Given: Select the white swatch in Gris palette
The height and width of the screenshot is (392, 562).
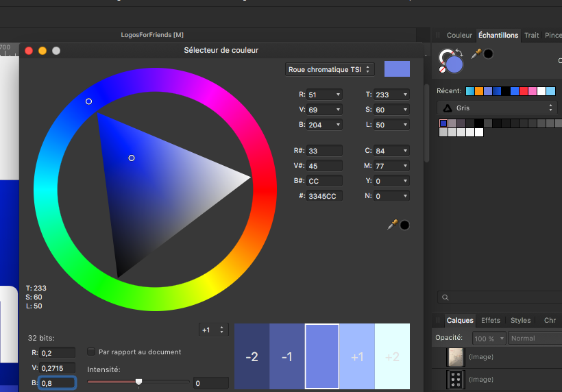Looking at the screenshot, I should tap(479, 132).
